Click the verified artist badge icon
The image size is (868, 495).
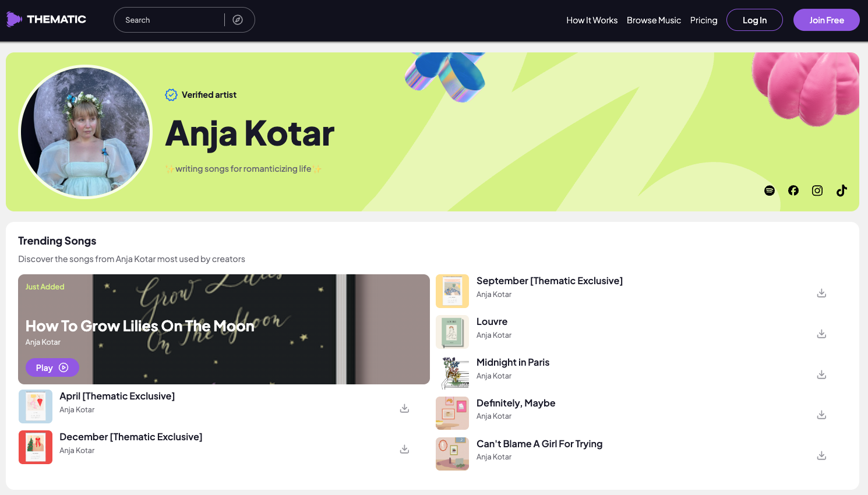(171, 95)
